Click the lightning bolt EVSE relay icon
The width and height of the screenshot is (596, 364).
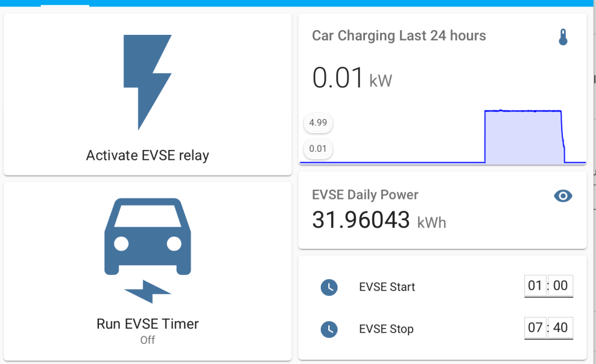[147, 81]
